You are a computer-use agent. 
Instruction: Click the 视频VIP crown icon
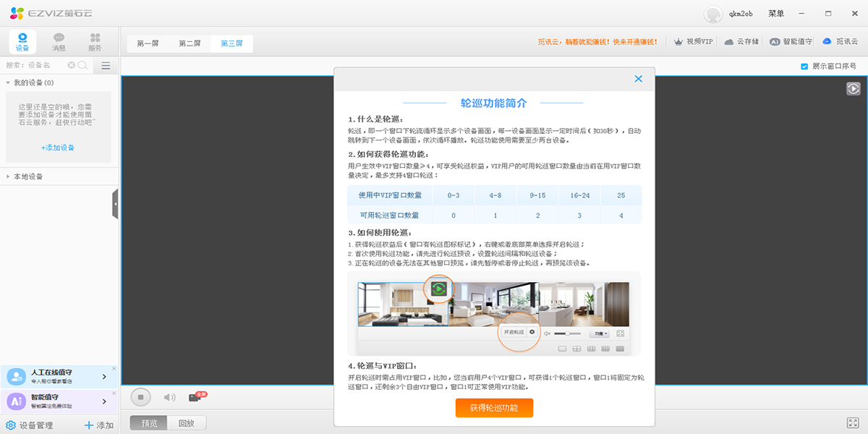pyautogui.click(x=678, y=41)
